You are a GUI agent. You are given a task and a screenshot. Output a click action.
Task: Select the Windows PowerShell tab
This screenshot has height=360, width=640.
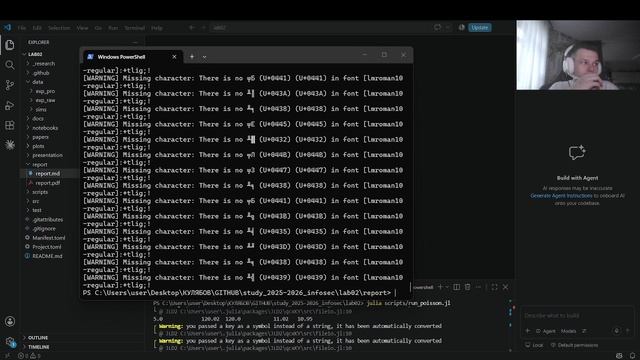click(x=133, y=57)
